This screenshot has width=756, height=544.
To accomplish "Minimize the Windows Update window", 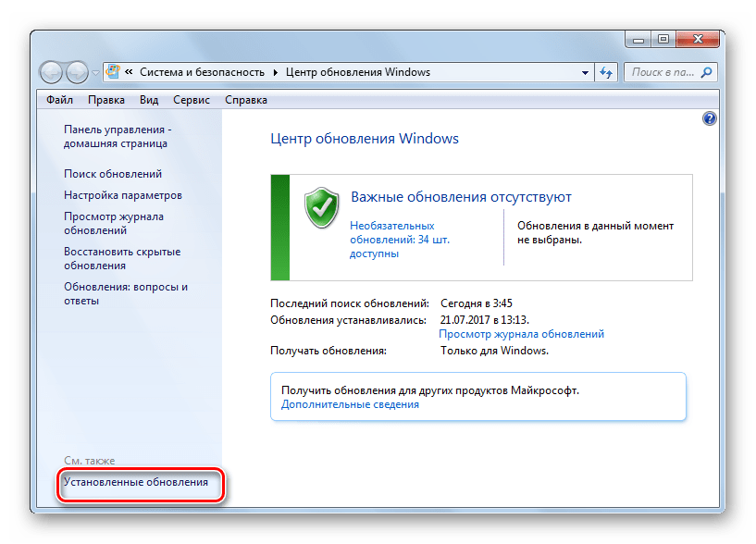I will tap(638, 40).
